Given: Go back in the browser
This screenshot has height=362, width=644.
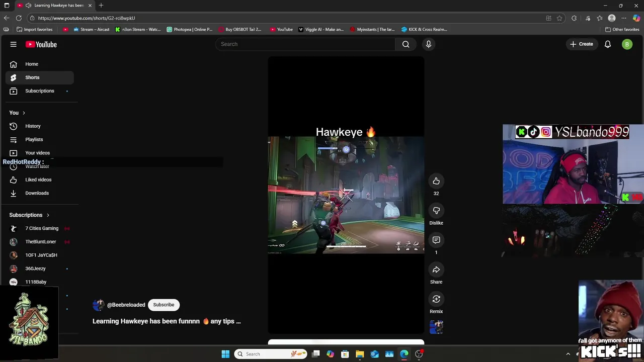Looking at the screenshot, I should (x=7, y=18).
